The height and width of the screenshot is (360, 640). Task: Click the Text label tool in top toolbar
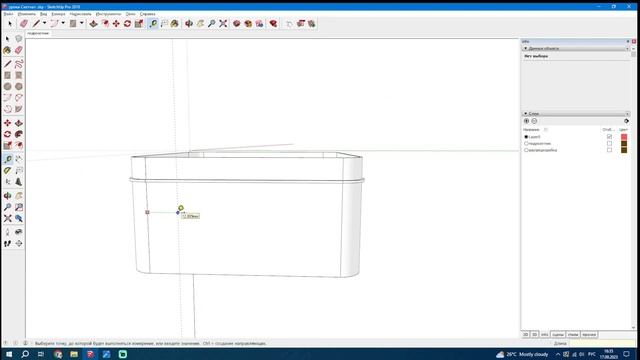coord(164,24)
